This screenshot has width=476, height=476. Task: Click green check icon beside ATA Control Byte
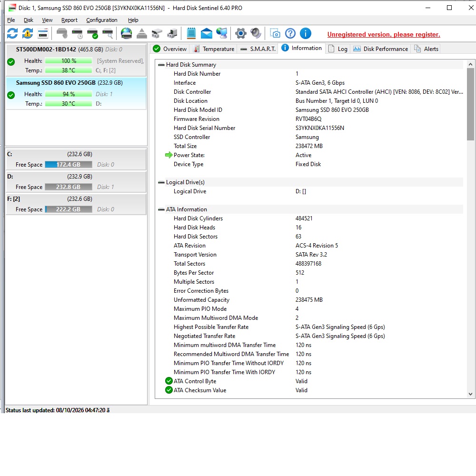(169, 381)
